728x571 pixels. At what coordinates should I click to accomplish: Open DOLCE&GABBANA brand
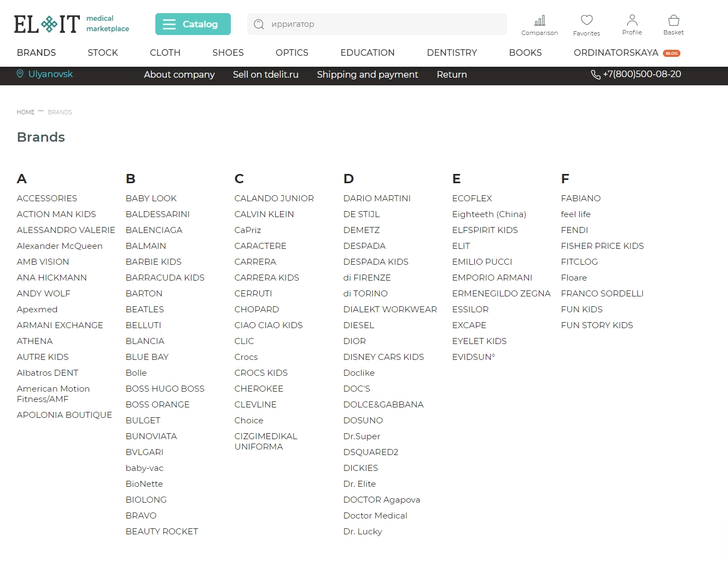pyautogui.click(x=383, y=404)
